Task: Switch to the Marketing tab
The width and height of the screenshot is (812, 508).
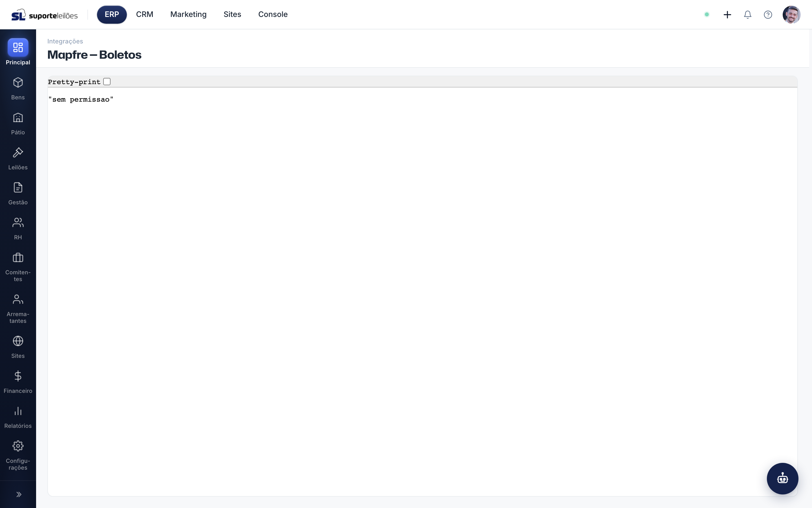Action: pyautogui.click(x=188, y=14)
